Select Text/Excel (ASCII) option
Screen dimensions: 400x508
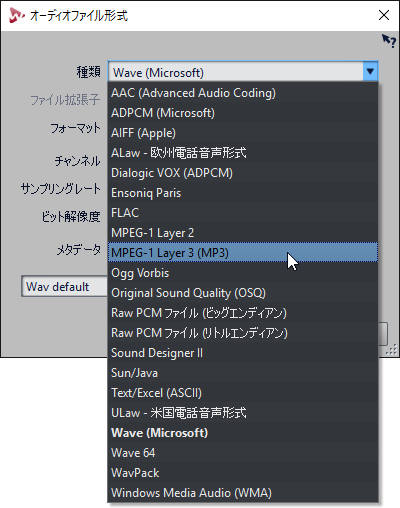click(243, 393)
